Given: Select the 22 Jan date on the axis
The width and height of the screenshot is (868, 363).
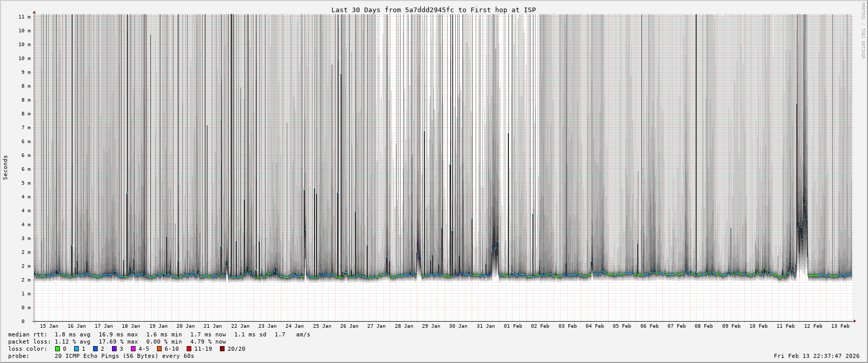Looking at the screenshot, I should pyautogui.click(x=240, y=326).
